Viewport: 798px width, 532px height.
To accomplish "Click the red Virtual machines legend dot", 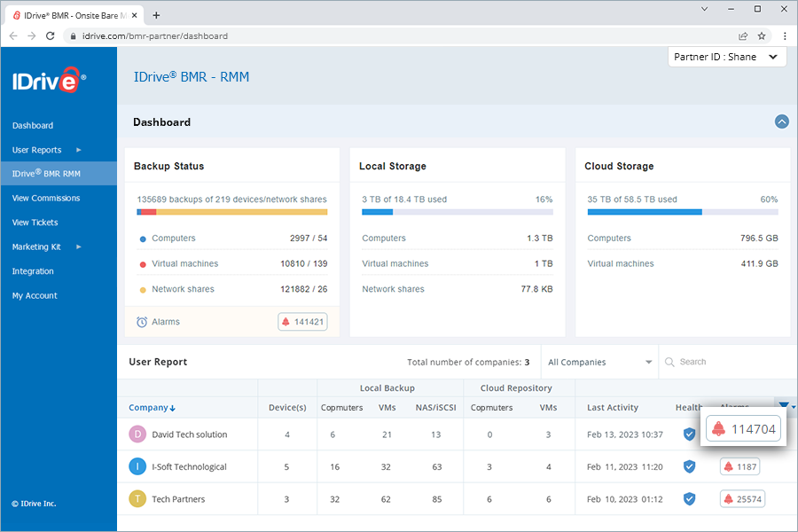I will click(143, 264).
